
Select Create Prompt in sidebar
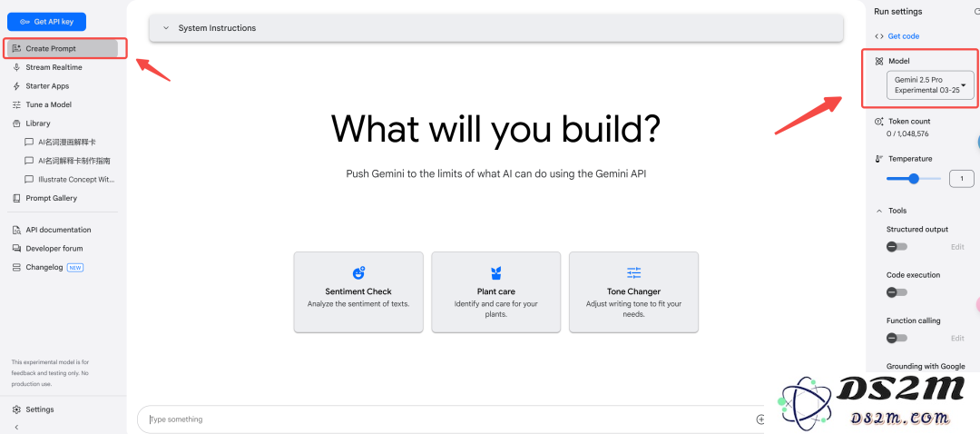(x=63, y=48)
